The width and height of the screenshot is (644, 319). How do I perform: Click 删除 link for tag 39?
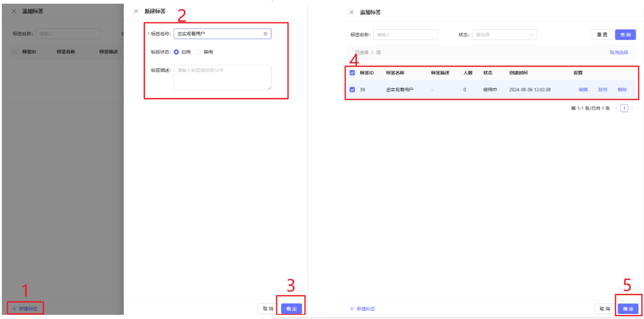pyautogui.click(x=622, y=90)
